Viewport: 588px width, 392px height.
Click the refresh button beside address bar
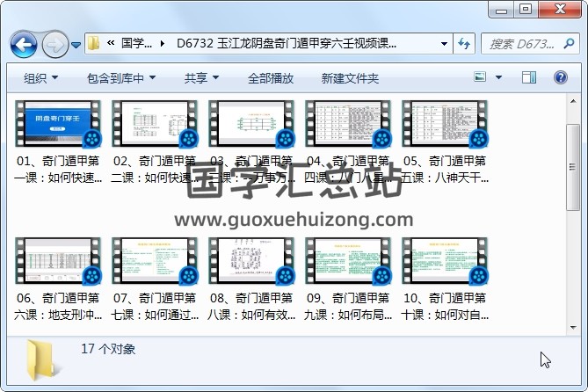pos(465,44)
